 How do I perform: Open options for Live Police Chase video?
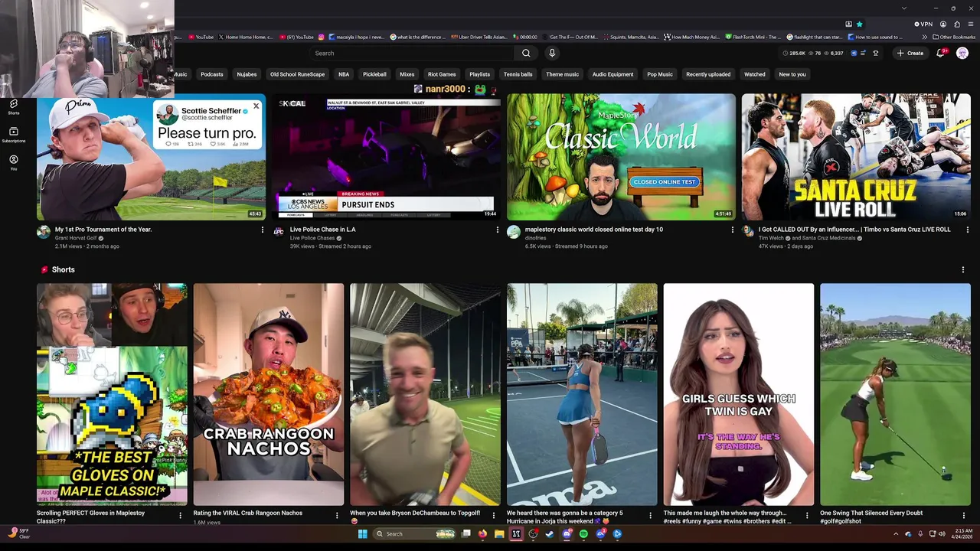[x=498, y=230]
